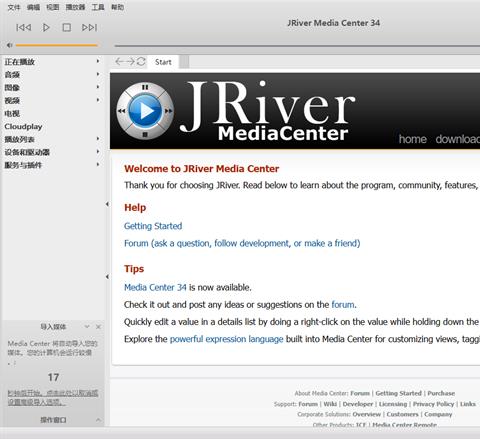The width and height of the screenshot is (480, 439).
Task: Open the footer Customers link
Action: coord(402,414)
